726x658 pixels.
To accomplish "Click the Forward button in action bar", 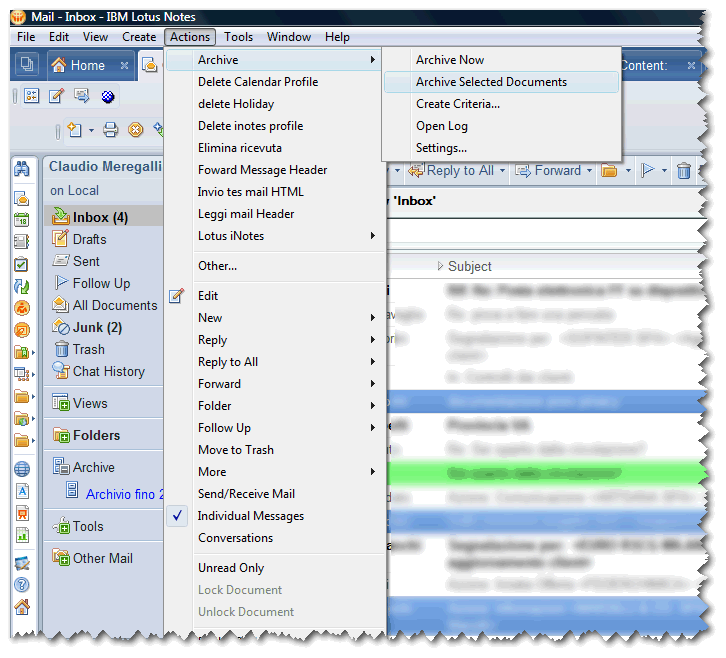I will (x=549, y=170).
